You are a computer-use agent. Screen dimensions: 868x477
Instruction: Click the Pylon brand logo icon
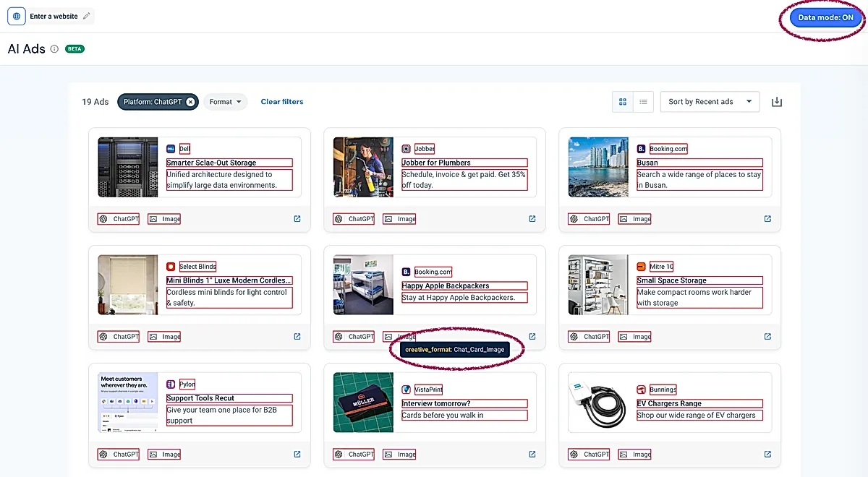[171, 384]
